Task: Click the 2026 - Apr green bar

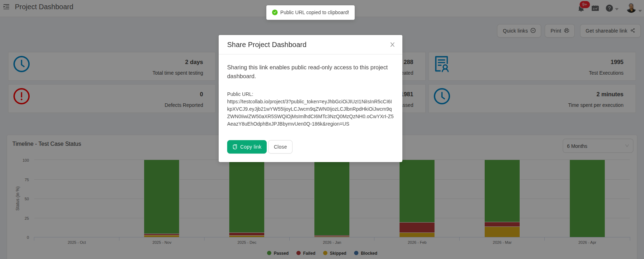Action: (587, 198)
